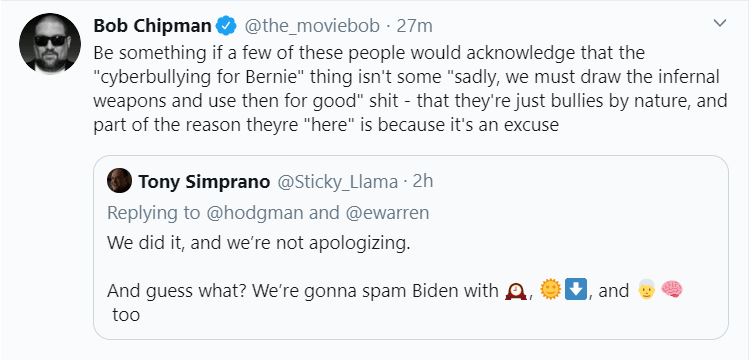
Task: Click the 'And guess what?' line in quoted tweet
Action: pos(394,302)
